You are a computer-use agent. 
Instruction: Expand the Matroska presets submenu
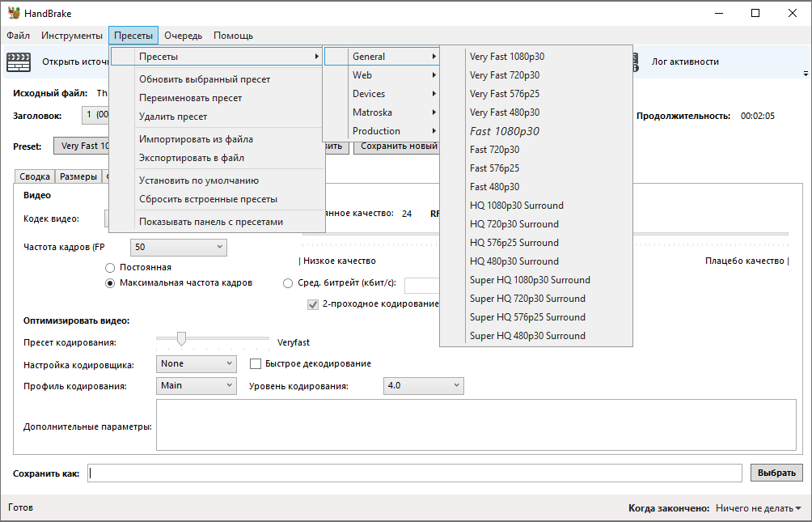click(383, 112)
